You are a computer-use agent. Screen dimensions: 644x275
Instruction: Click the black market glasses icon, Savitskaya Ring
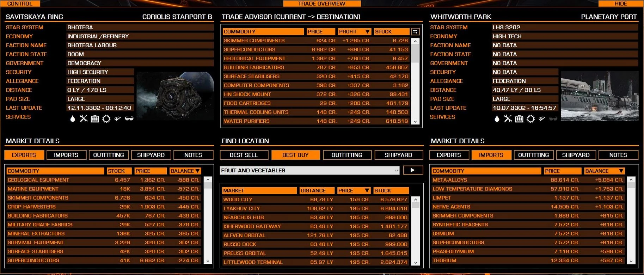point(129,118)
